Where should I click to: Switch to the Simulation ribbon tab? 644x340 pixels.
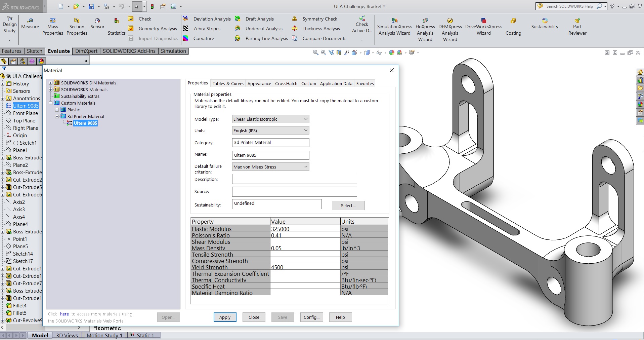point(173,51)
